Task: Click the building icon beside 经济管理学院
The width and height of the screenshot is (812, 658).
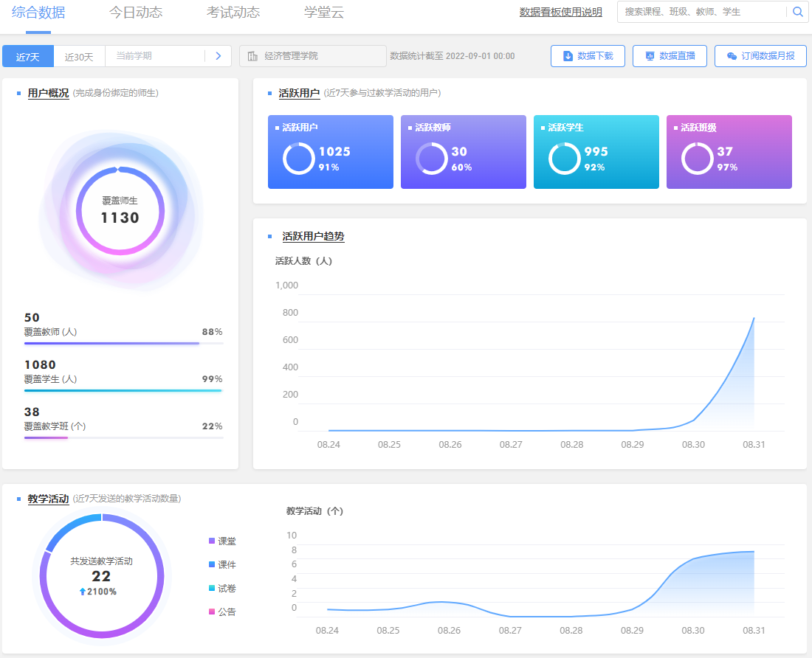Action: tap(252, 56)
